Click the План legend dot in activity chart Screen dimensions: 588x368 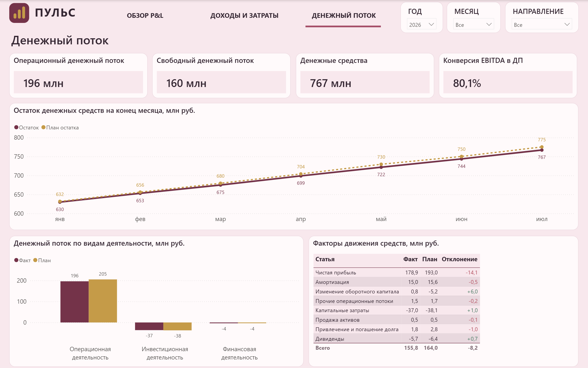coord(35,260)
